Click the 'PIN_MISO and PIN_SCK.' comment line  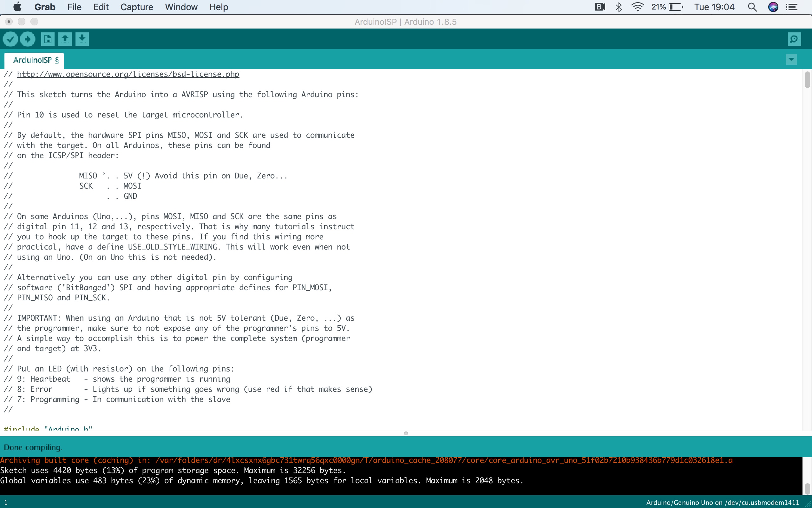click(57, 298)
